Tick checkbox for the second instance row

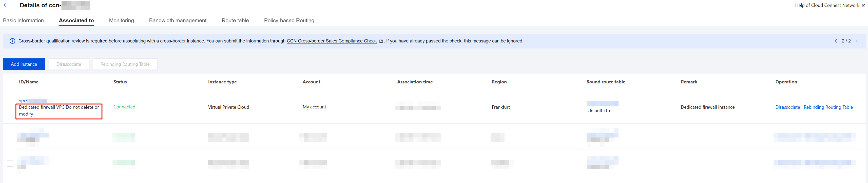point(10,137)
